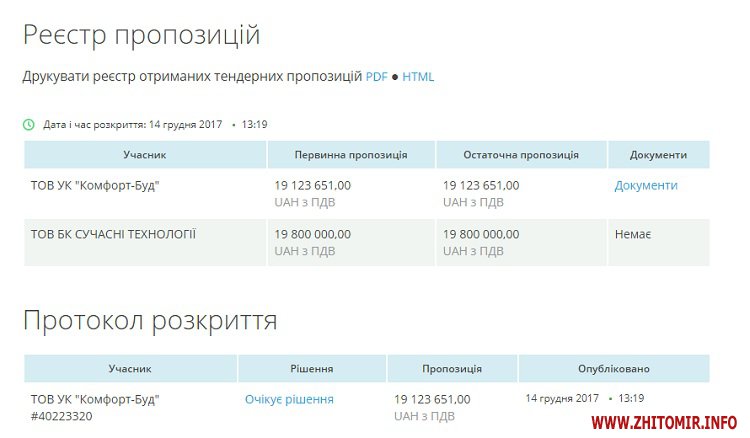Click the Опубліковано column header

pyautogui.click(x=613, y=368)
